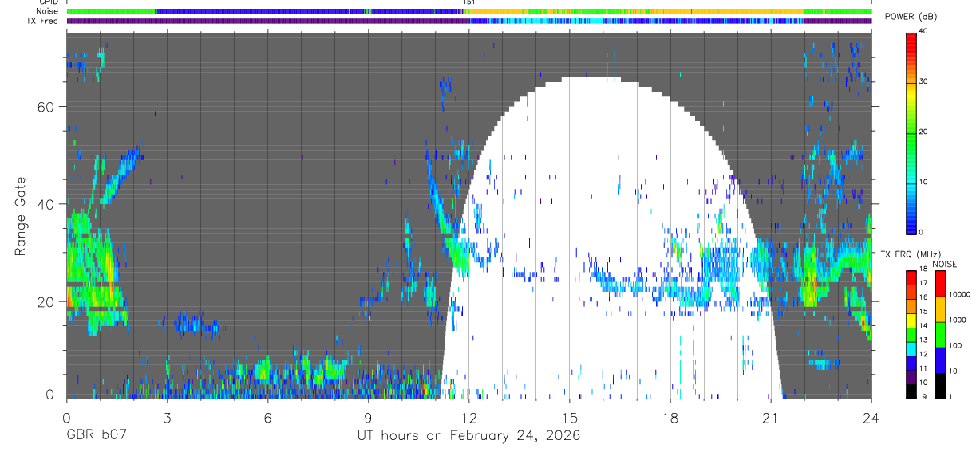The image size is (980, 452).
Task: Click the '16' TX frequency legend value
Action: coord(923,296)
